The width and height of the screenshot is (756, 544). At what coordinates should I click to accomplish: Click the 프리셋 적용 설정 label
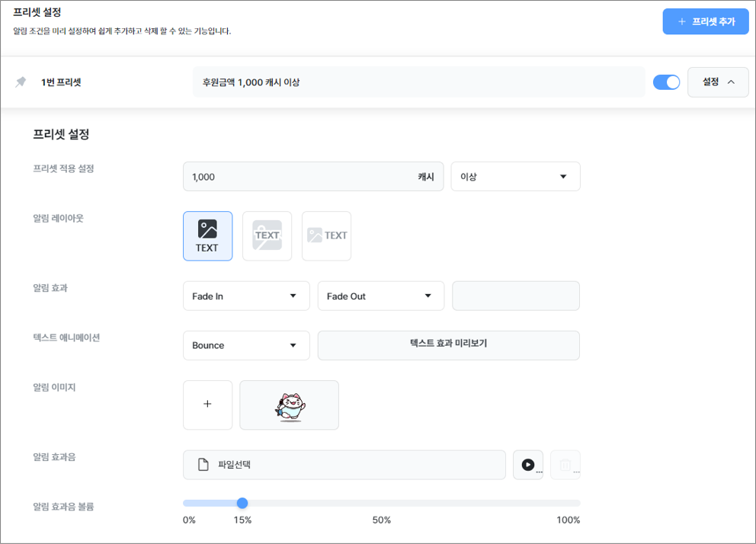pyautogui.click(x=63, y=168)
